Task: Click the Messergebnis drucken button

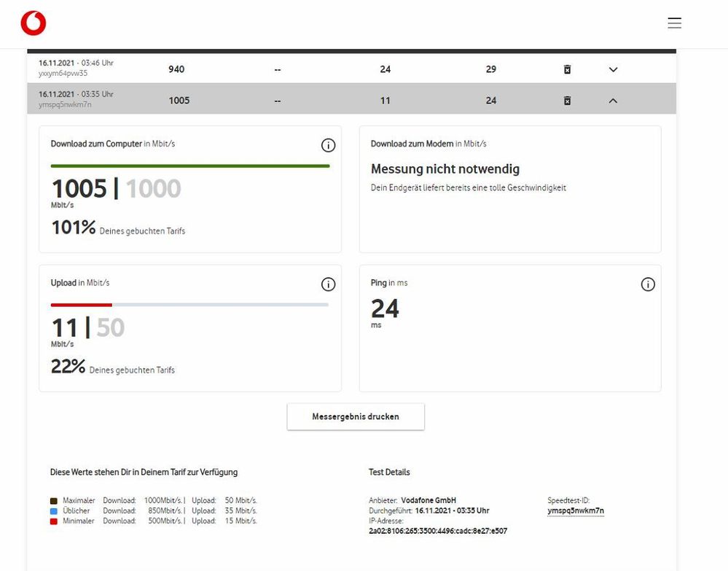Action: click(356, 416)
